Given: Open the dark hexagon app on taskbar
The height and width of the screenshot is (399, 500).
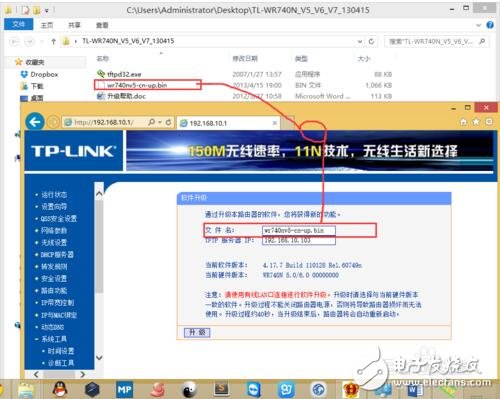Looking at the screenshot, I should tap(92, 389).
